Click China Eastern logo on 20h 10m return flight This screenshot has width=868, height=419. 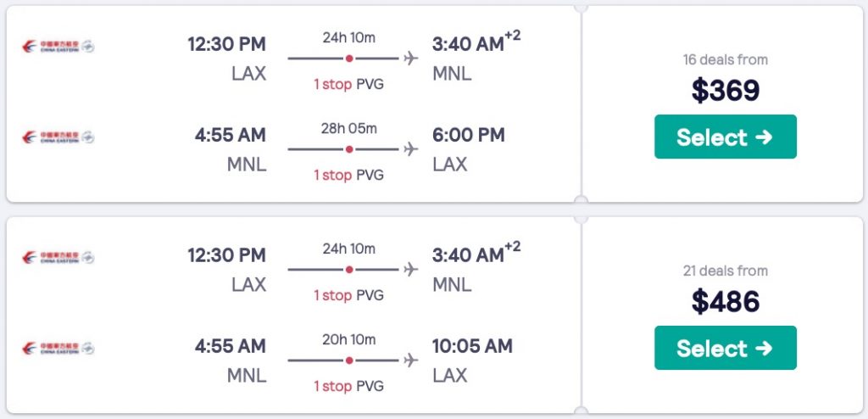58,348
